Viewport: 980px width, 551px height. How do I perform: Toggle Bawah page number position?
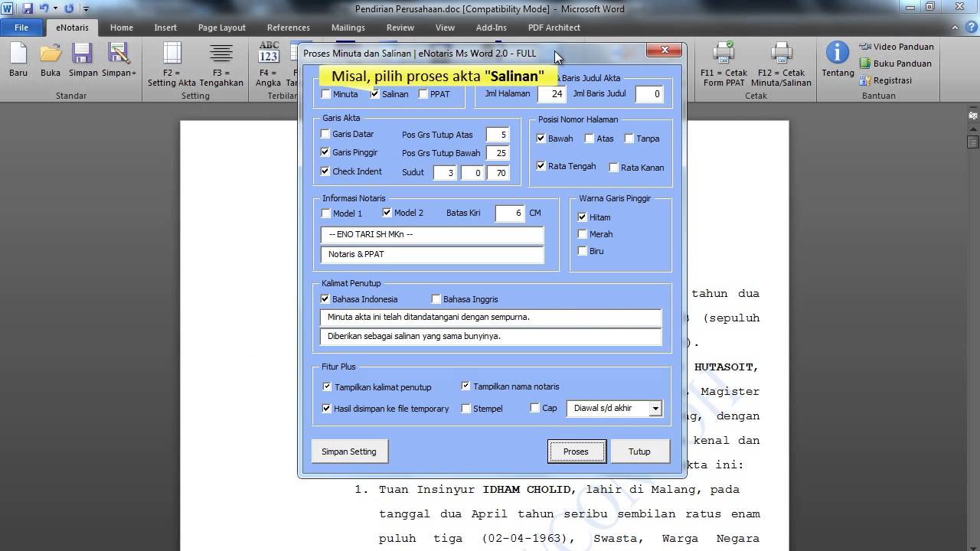pyautogui.click(x=541, y=139)
